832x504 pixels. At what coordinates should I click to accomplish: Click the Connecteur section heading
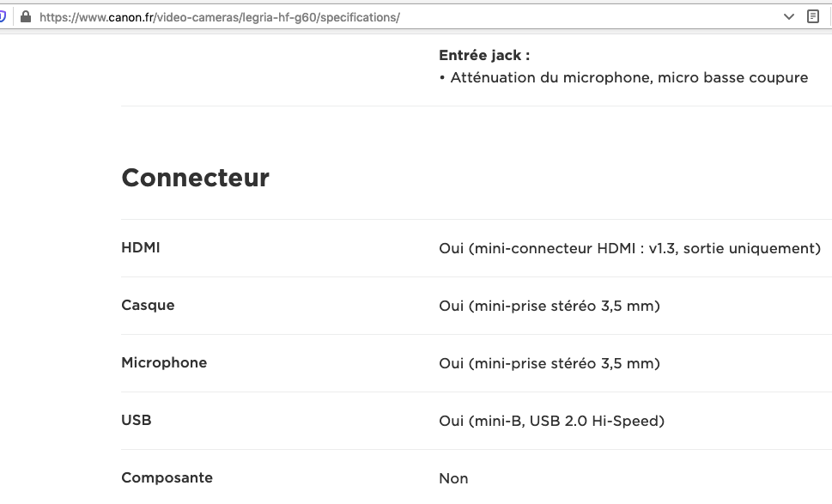tap(195, 178)
